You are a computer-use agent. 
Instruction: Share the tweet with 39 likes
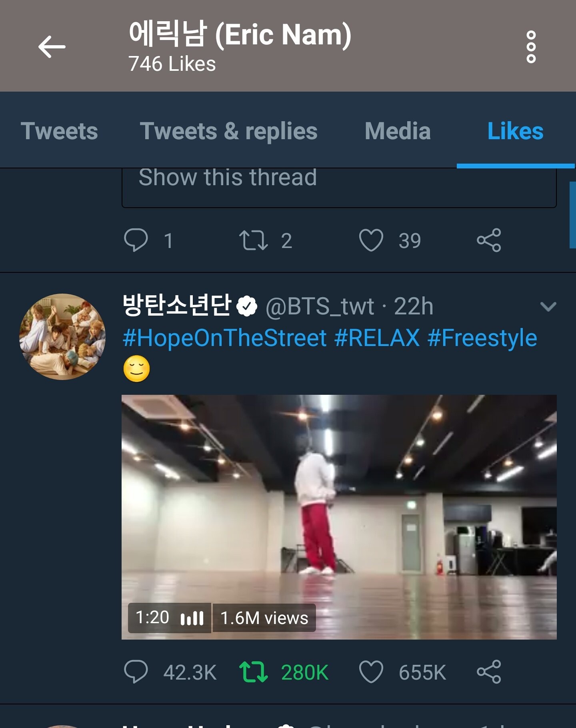point(489,240)
